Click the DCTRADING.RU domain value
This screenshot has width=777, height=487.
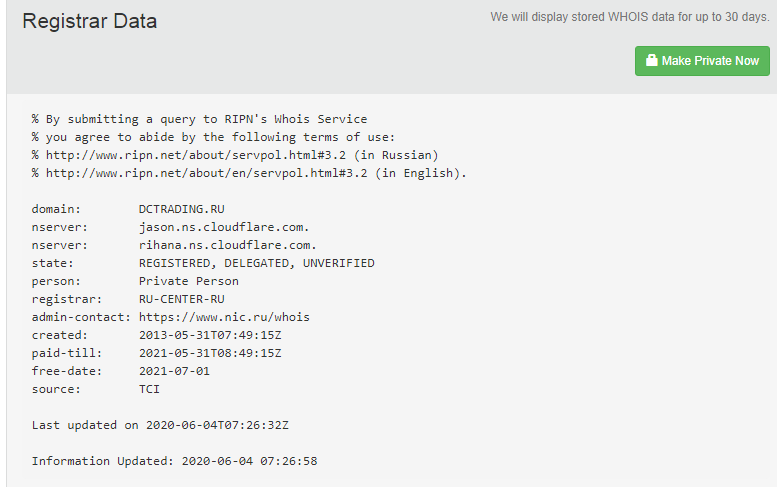[x=178, y=209]
